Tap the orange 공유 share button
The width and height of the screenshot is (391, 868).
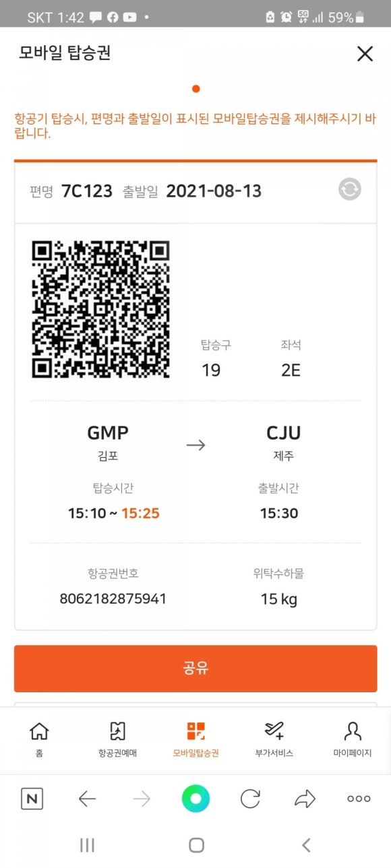[195, 668]
